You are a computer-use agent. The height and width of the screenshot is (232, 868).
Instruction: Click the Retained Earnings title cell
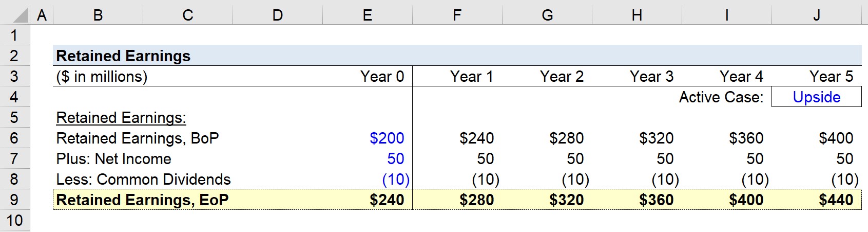pyautogui.click(x=123, y=56)
